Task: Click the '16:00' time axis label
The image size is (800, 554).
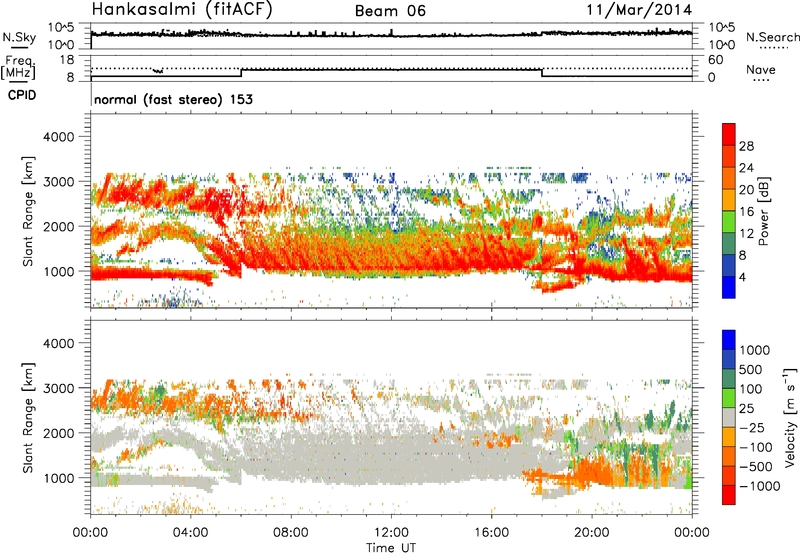Action: point(491,533)
